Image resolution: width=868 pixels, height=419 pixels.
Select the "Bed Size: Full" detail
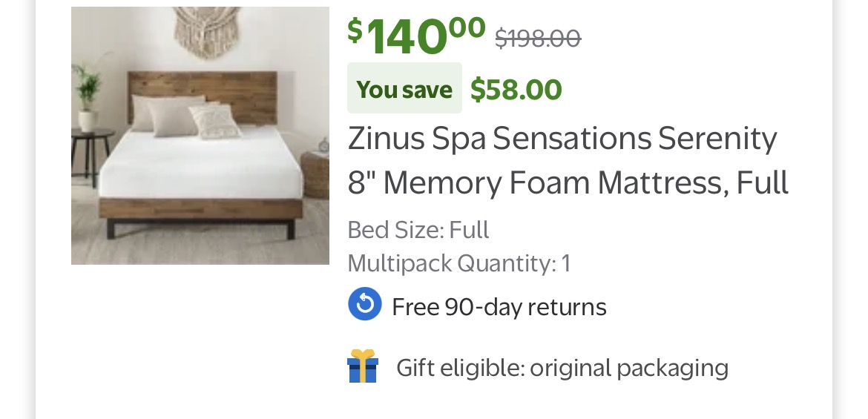(x=418, y=230)
